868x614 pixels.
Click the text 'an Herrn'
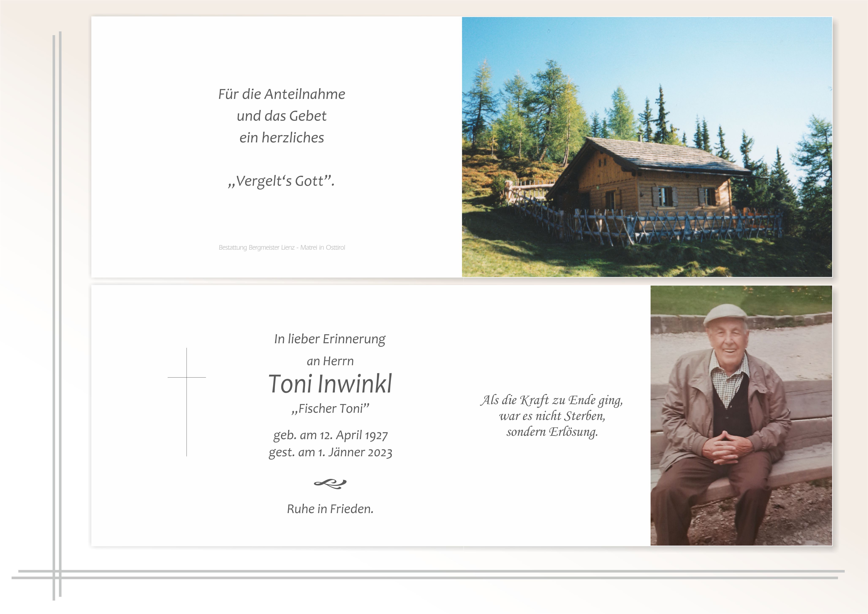click(330, 361)
